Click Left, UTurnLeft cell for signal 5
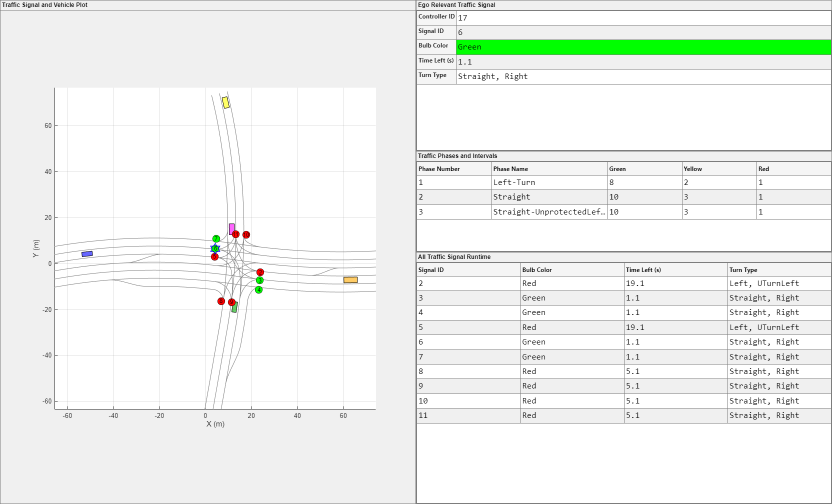Image resolution: width=832 pixels, height=504 pixels. click(x=778, y=327)
